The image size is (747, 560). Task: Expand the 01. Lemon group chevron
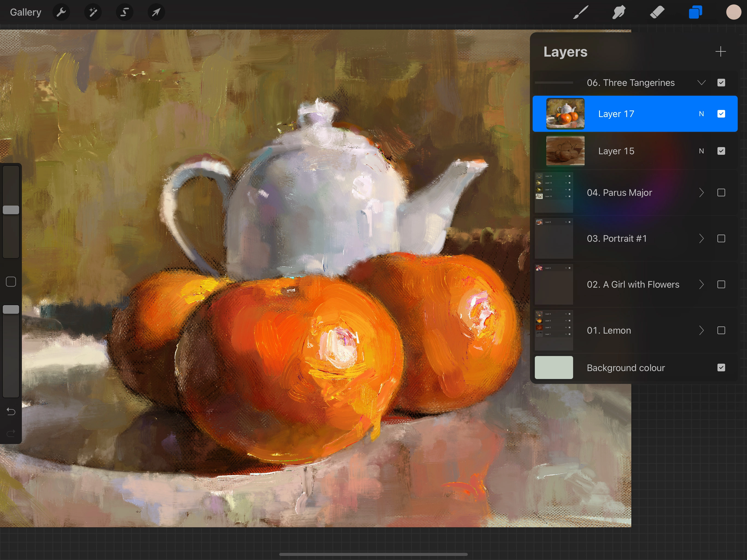(701, 330)
